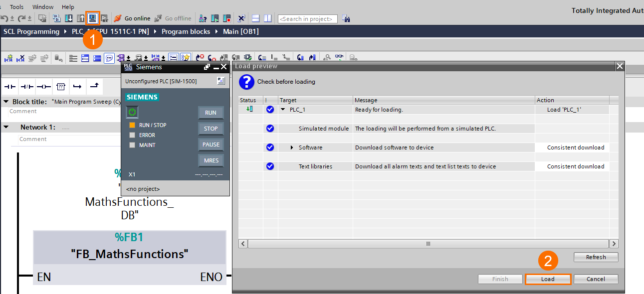644x294 pixels.
Task: Click the absolute/symbolic operands icon
Action: pyautogui.click(x=121, y=58)
